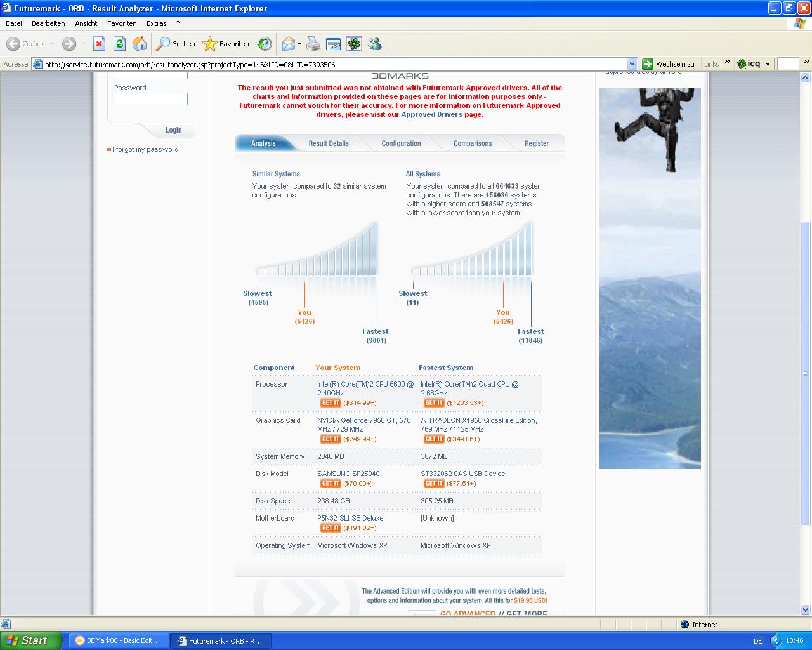Click the Similar Systems bar chart
812x650 pixels.
[x=317, y=249]
